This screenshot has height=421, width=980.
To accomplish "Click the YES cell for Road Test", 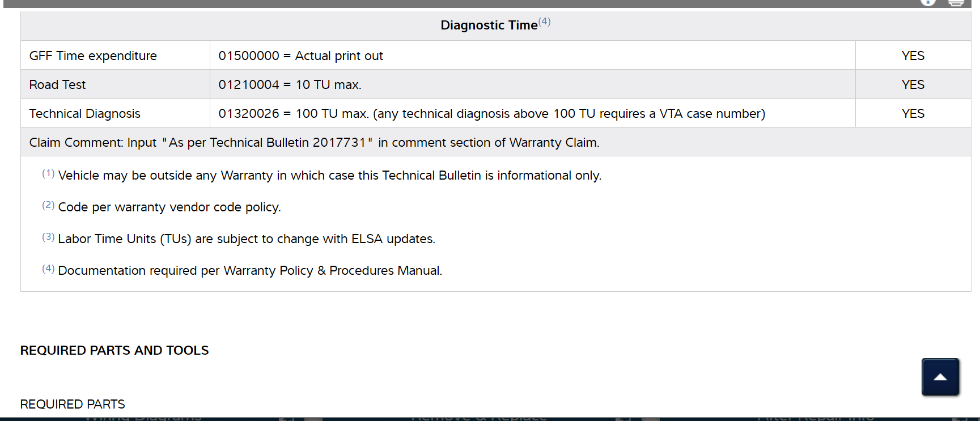I will [x=913, y=84].
